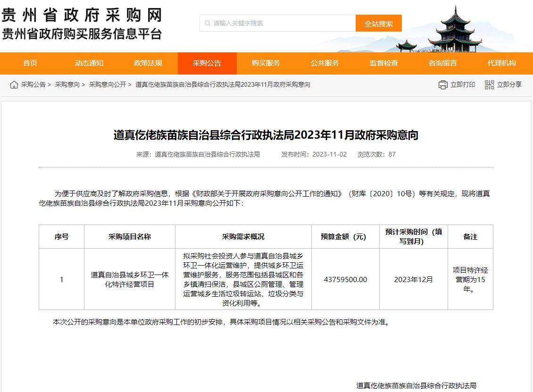The height and width of the screenshot is (392, 533).
Task: Open the 政策法规 menu item
Action: pos(148,63)
